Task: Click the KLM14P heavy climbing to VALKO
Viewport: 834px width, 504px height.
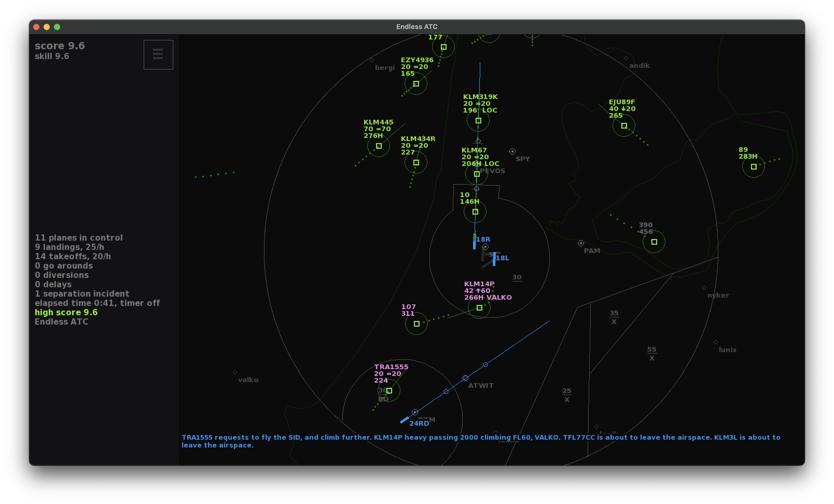Action: pos(479,307)
